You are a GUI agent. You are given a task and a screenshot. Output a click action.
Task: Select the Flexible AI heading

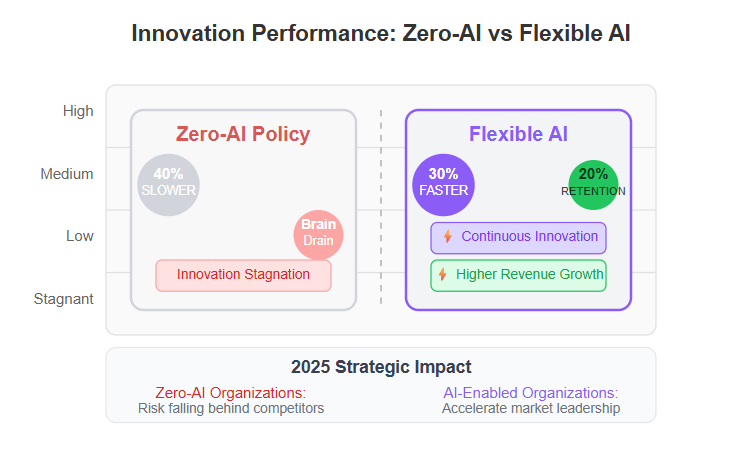(x=518, y=134)
